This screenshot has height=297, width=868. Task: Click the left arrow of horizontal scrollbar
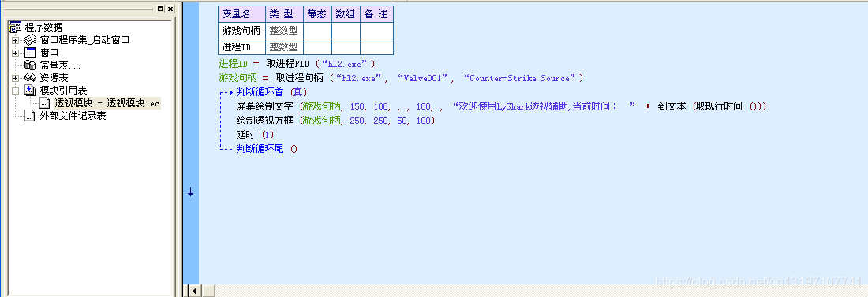(x=194, y=291)
